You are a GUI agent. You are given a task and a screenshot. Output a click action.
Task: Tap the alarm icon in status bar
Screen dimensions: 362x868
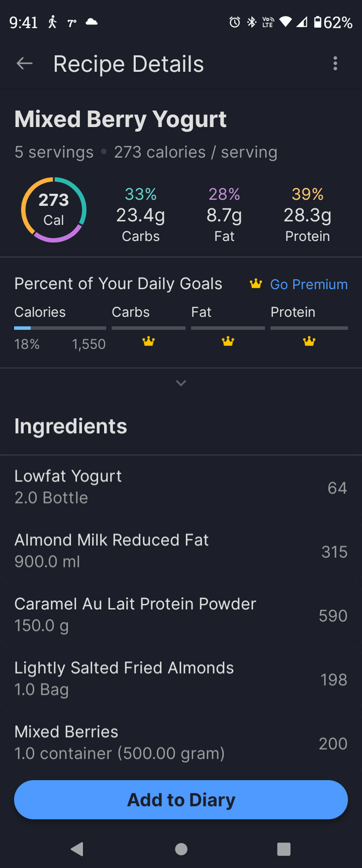pos(234,23)
